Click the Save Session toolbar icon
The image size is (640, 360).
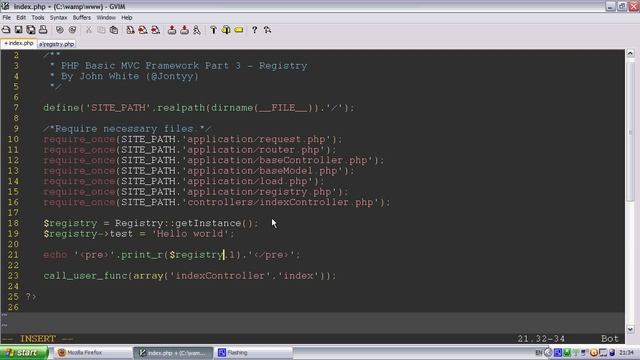184,30
